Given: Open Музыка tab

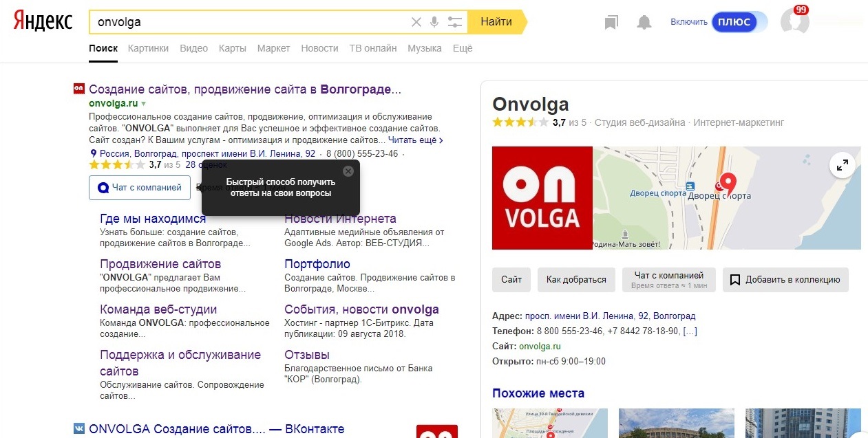Looking at the screenshot, I should click(x=425, y=48).
